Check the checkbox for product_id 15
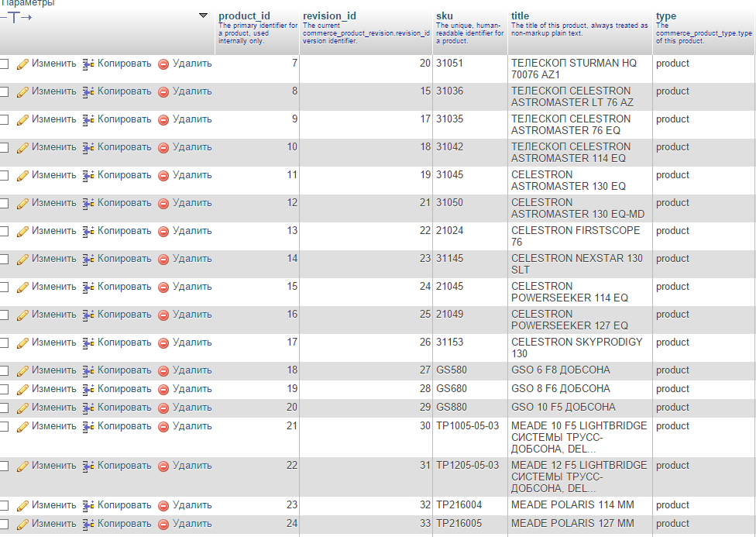The width and height of the screenshot is (756, 537). [4, 287]
